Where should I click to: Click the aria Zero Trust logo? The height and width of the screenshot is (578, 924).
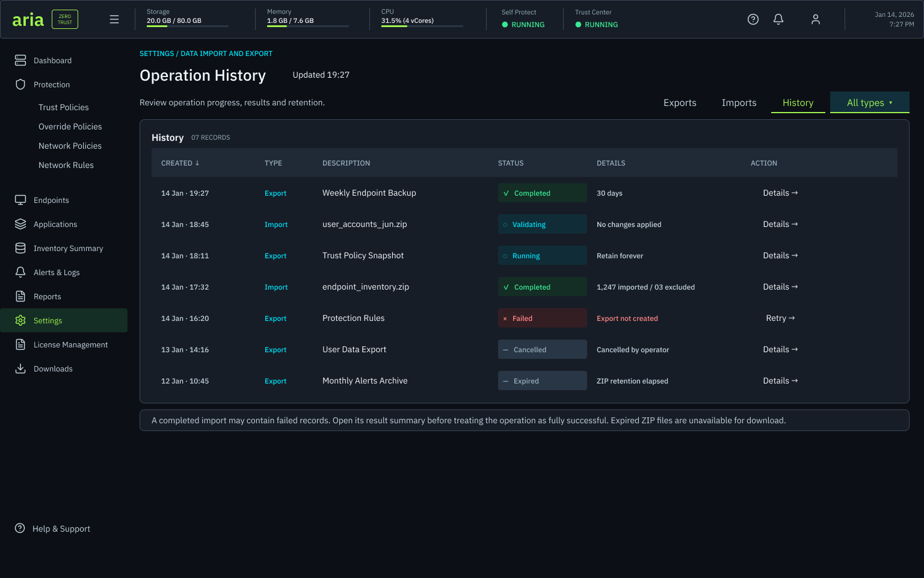tap(45, 19)
